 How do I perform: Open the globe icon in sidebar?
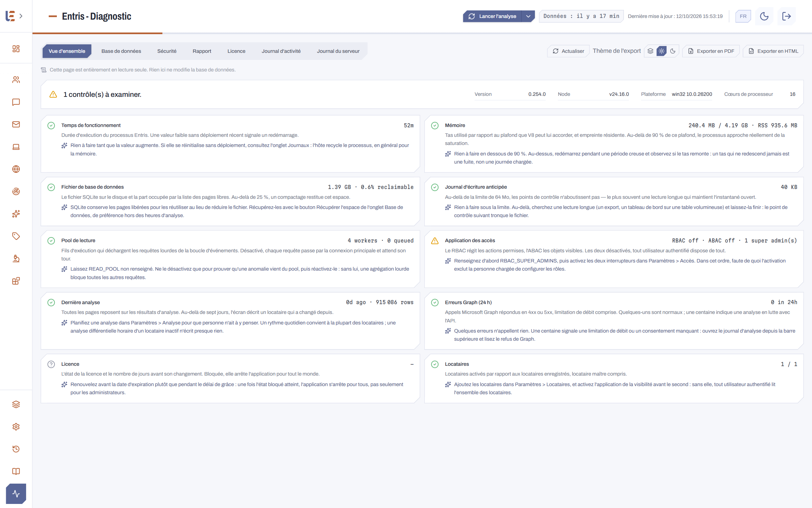pos(16,169)
